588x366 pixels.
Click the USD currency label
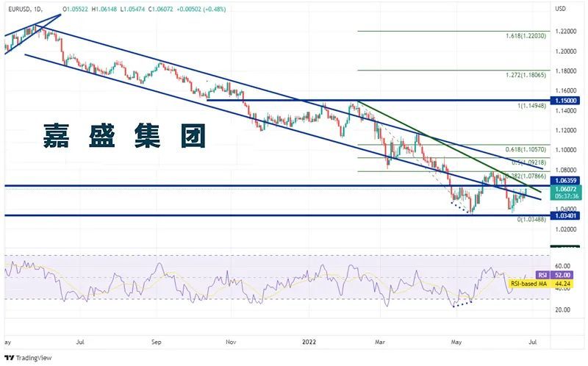pyautogui.click(x=560, y=9)
